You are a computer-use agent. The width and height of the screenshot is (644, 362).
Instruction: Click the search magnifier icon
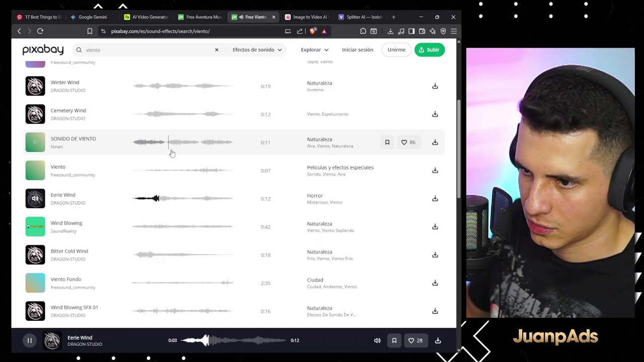click(x=79, y=50)
